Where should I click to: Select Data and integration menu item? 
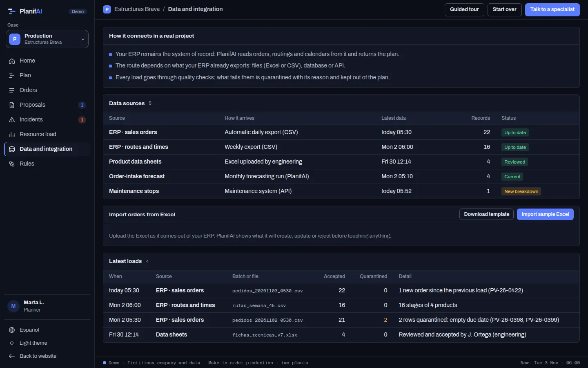tap(47, 149)
